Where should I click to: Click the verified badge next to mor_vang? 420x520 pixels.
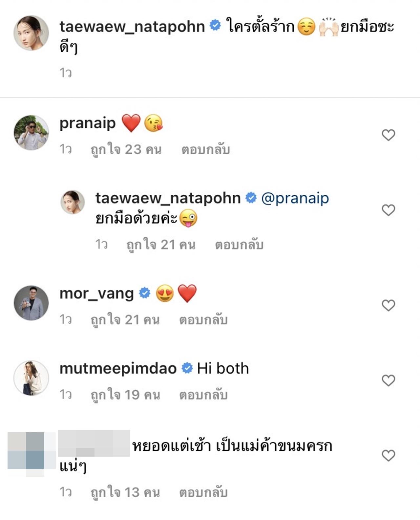(x=144, y=293)
